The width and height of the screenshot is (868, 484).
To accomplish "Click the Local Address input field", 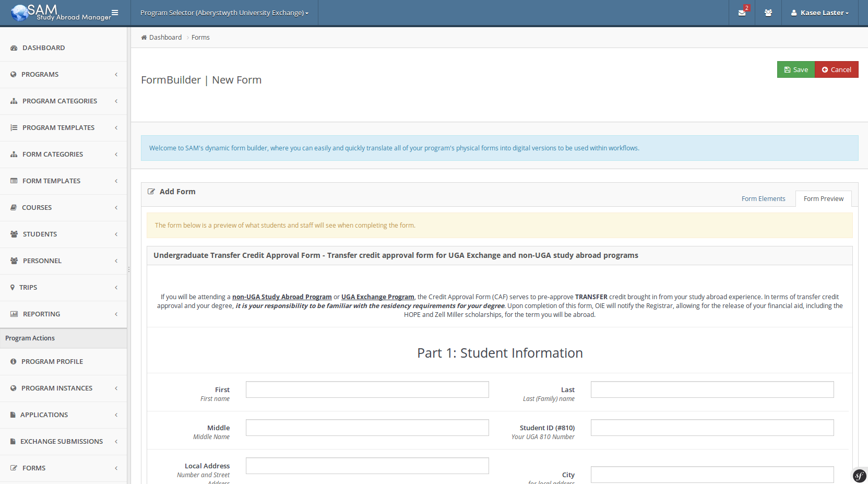I will (367, 466).
